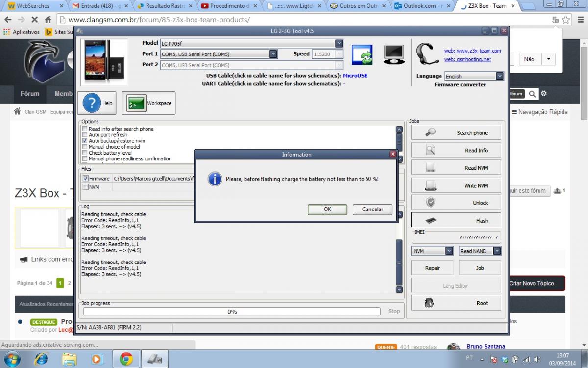Open Windows Explorer folder in taskbar

click(x=70, y=359)
